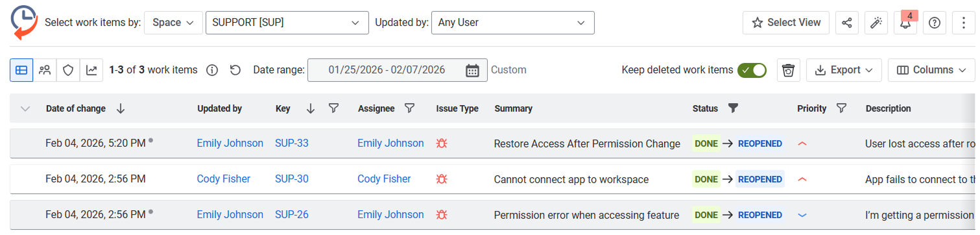Open the help question mark icon
This screenshot has width=980, height=235.
[934, 23]
